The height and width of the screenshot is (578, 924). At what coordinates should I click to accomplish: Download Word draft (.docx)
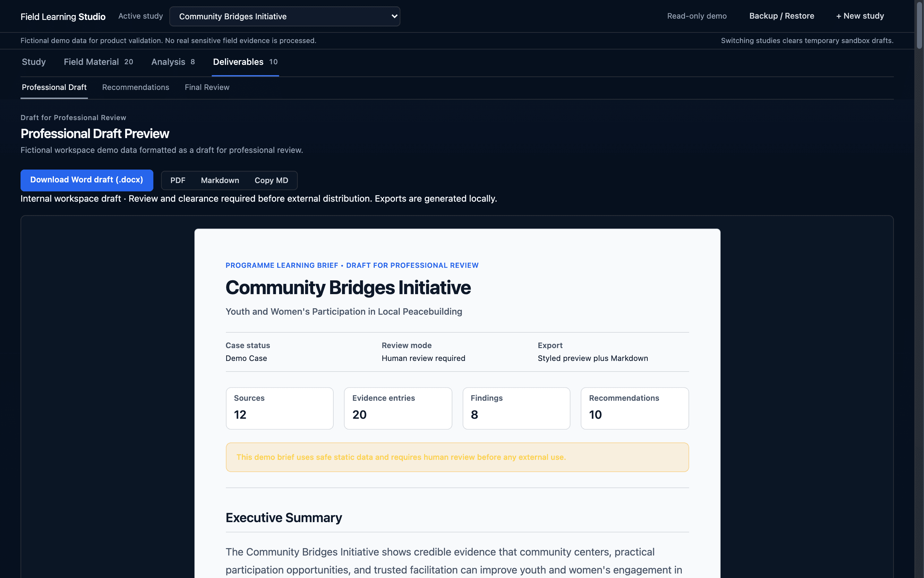pyautogui.click(x=87, y=180)
